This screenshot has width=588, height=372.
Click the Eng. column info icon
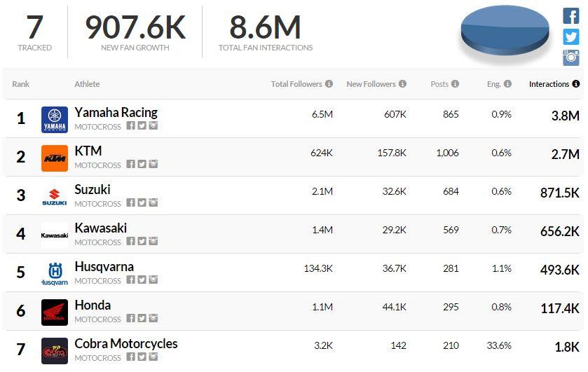pyautogui.click(x=507, y=84)
